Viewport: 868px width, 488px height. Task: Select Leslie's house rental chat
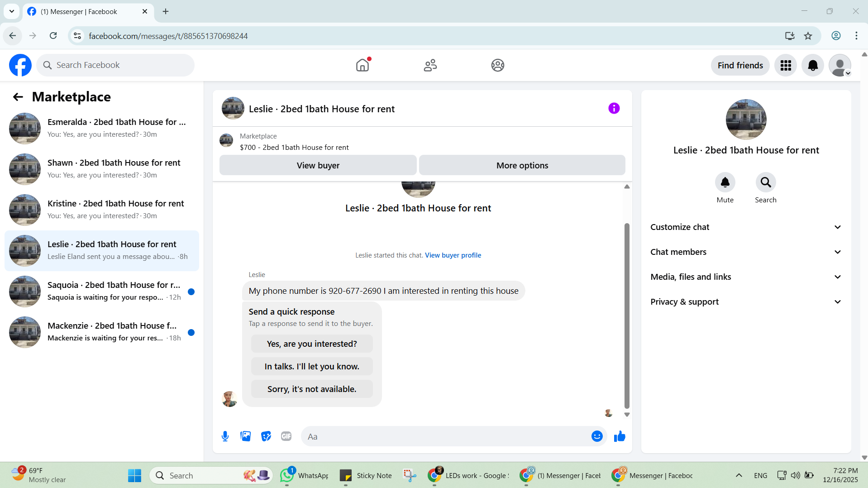tap(102, 251)
